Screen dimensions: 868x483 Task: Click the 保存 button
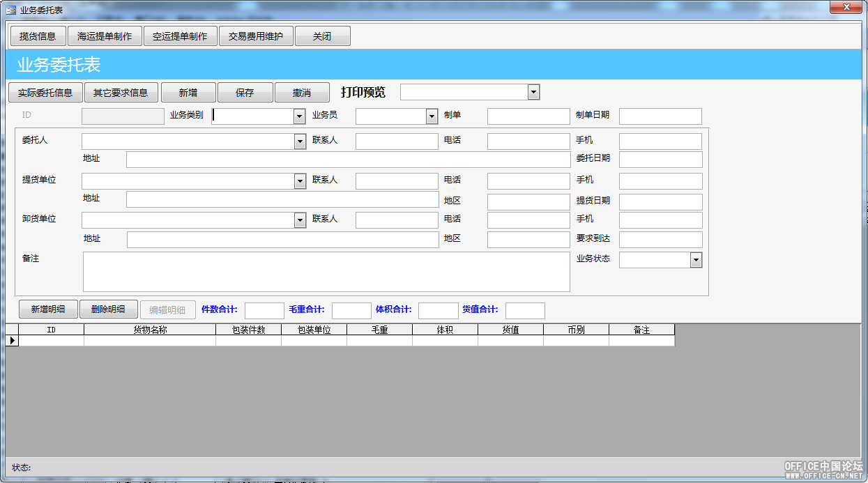click(245, 92)
